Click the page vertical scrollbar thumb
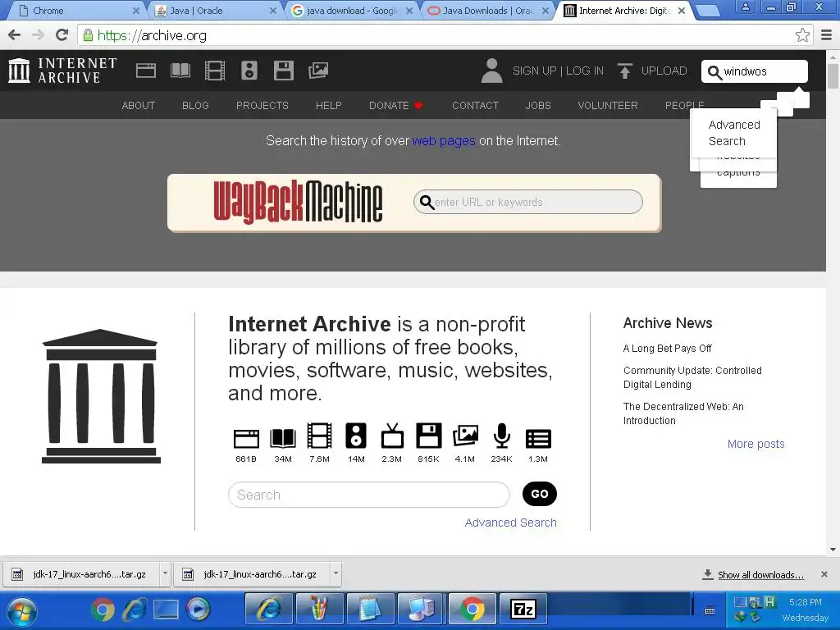 coord(833,75)
